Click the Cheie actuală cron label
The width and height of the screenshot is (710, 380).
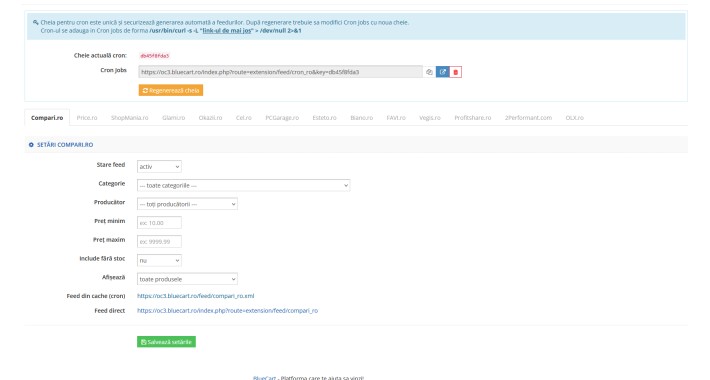coord(100,56)
